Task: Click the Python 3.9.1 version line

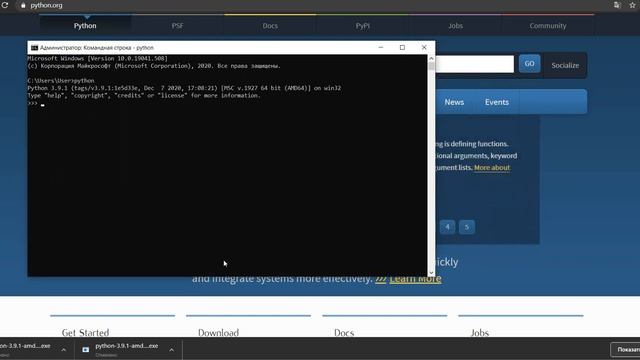Action: [x=184, y=88]
